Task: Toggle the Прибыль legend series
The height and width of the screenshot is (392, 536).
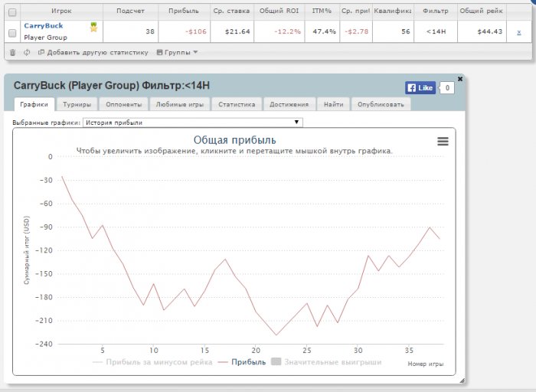Action: pos(242,362)
